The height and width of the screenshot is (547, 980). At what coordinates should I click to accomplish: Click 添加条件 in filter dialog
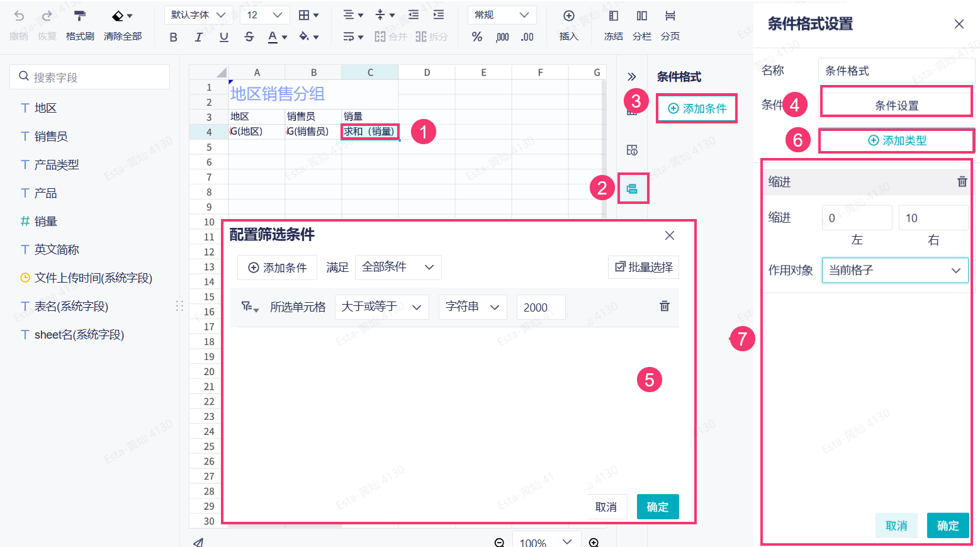click(x=277, y=268)
